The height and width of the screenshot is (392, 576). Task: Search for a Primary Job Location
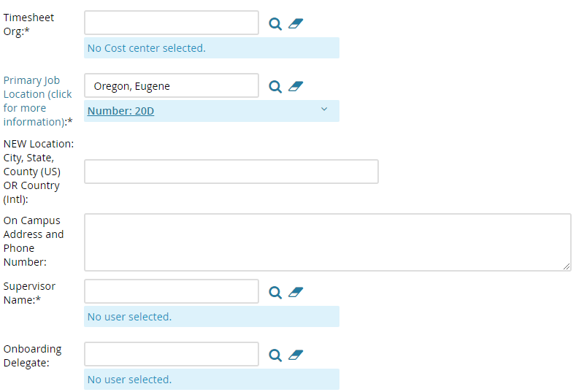click(x=275, y=87)
